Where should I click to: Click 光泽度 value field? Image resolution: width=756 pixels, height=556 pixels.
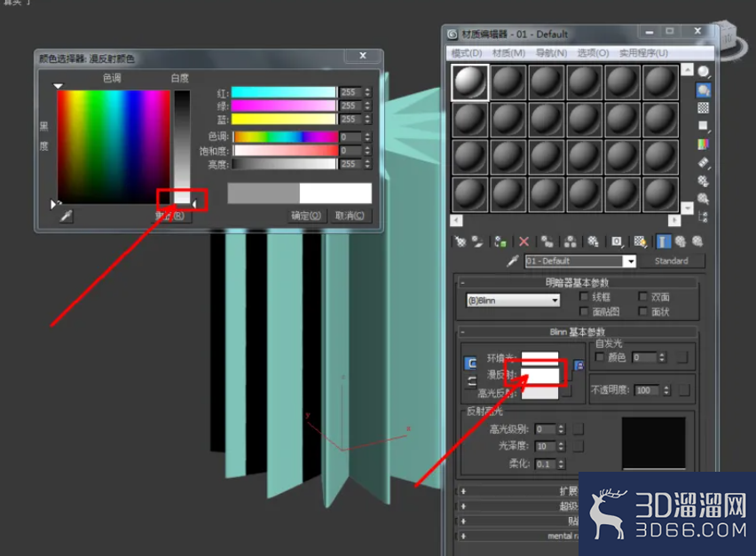(546, 446)
